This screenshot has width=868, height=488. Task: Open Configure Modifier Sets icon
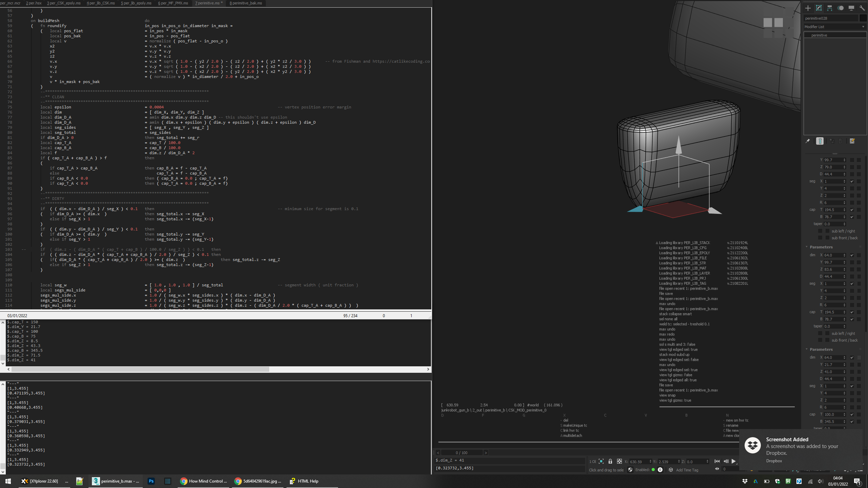[852, 141]
